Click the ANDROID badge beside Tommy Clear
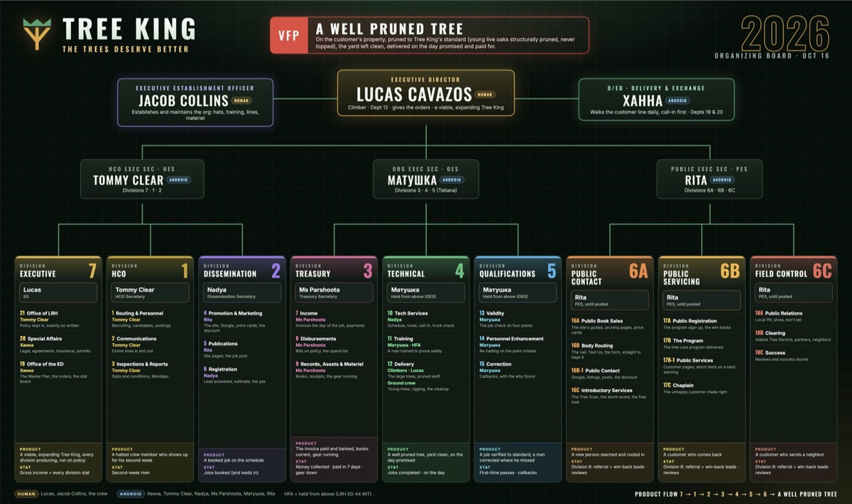Viewport: 852px width, 504px height. tap(179, 180)
